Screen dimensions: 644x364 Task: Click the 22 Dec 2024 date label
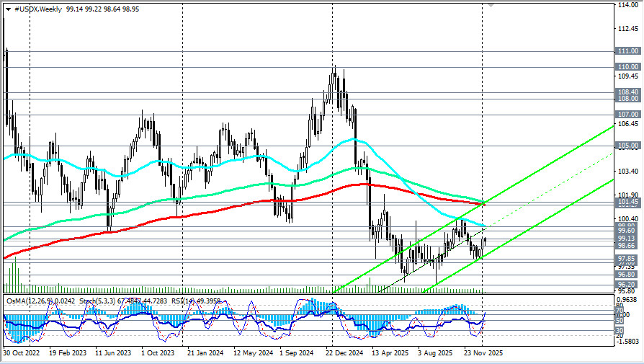[344, 353]
